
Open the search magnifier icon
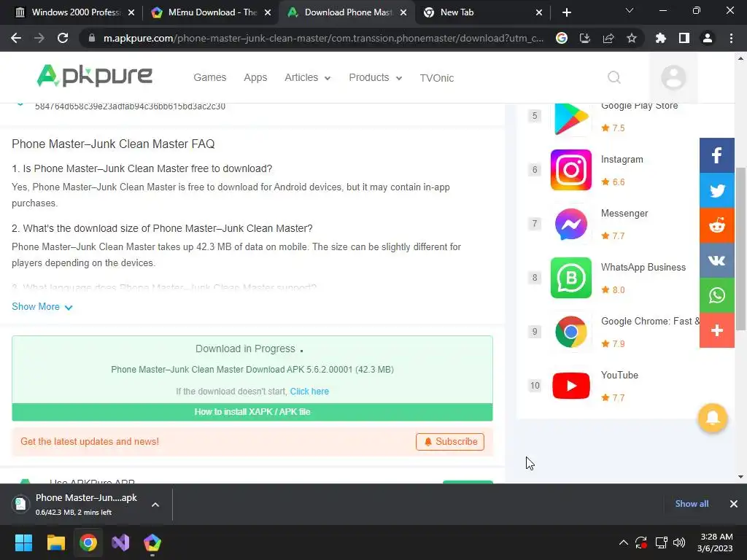click(614, 77)
